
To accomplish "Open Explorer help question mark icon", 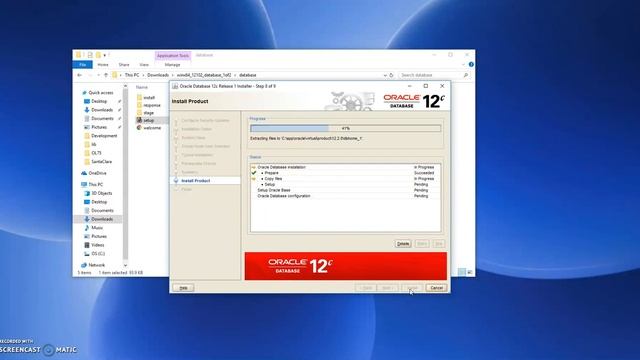I will (471, 64).
